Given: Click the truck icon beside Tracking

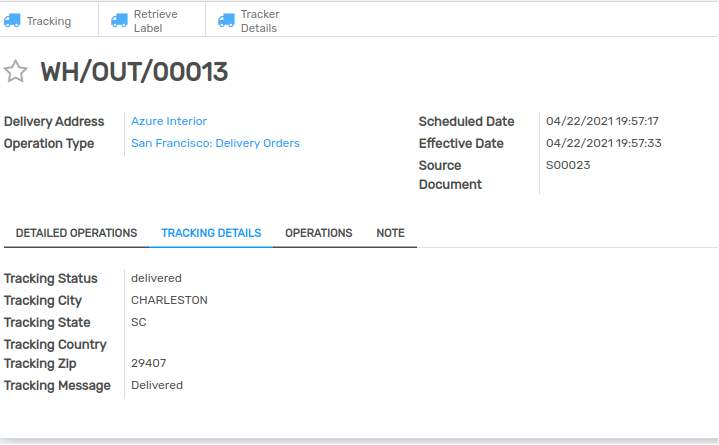Looking at the screenshot, I should (x=13, y=20).
